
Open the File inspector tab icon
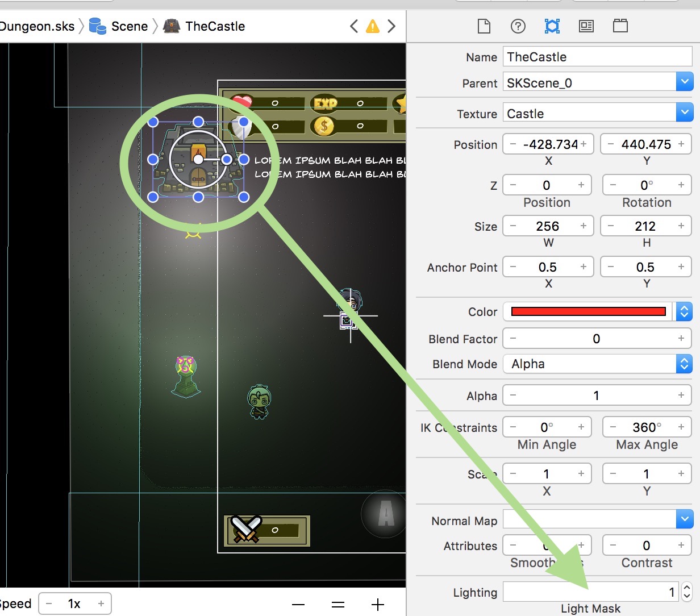pyautogui.click(x=484, y=26)
